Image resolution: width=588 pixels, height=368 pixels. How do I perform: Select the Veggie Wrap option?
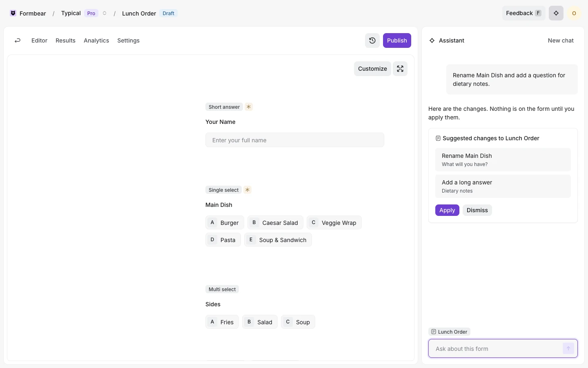click(x=334, y=222)
